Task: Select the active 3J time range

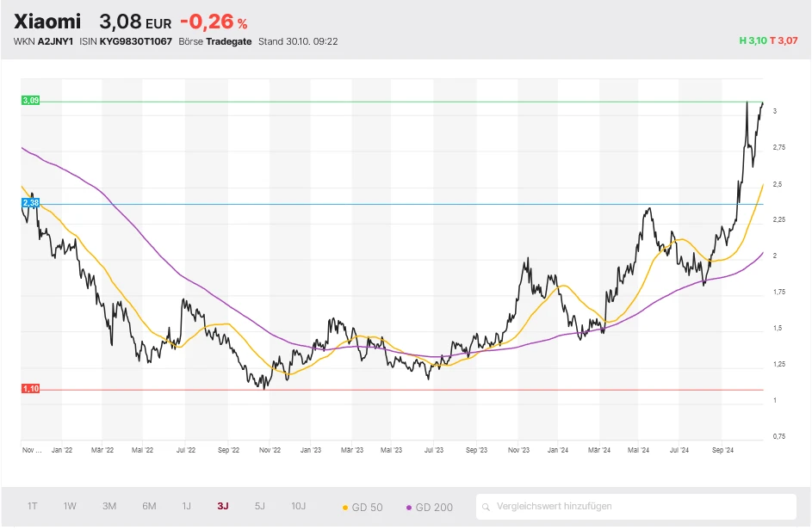Action: pyautogui.click(x=223, y=507)
